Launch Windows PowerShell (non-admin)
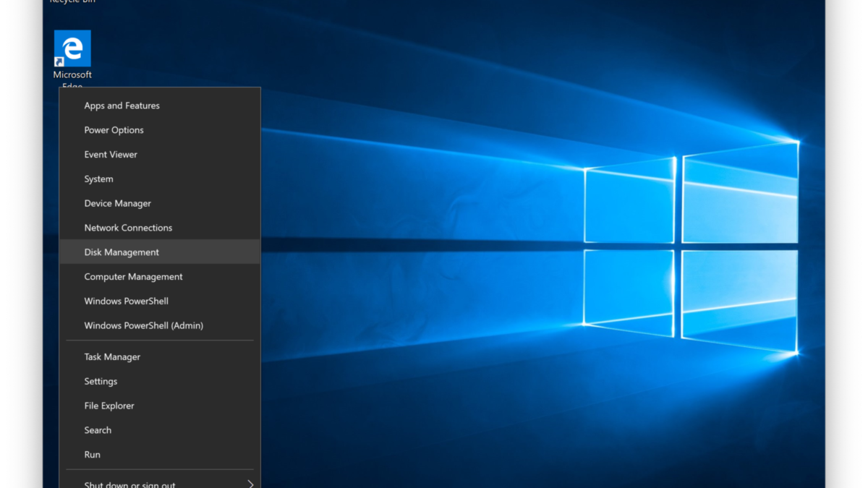This screenshot has height=488, width=868. pos(126,301)
